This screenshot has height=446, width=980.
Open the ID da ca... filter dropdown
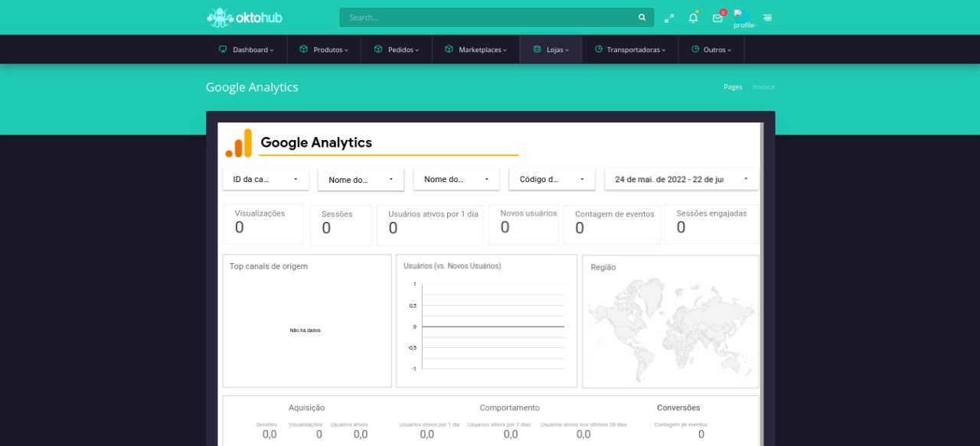(x=265, y=179)
